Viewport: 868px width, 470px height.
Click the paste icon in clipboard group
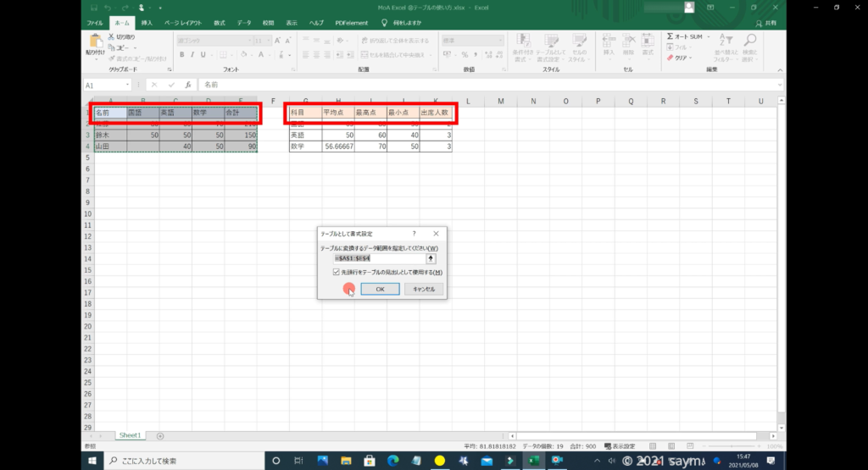click(x=93, y=42)
